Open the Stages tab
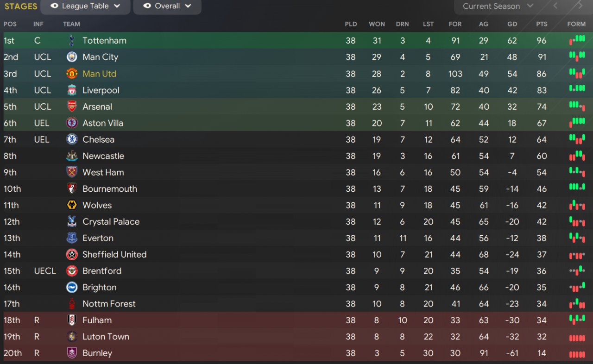This screenshot has width=593, height=364. pyautogui.click(x=21, y=6)
